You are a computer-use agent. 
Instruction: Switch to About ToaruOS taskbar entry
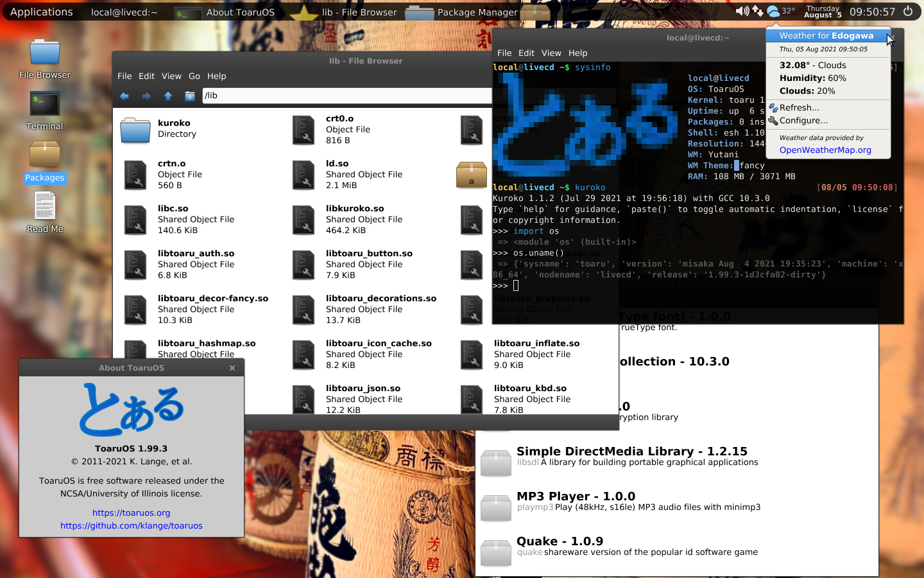click(225, 12)
